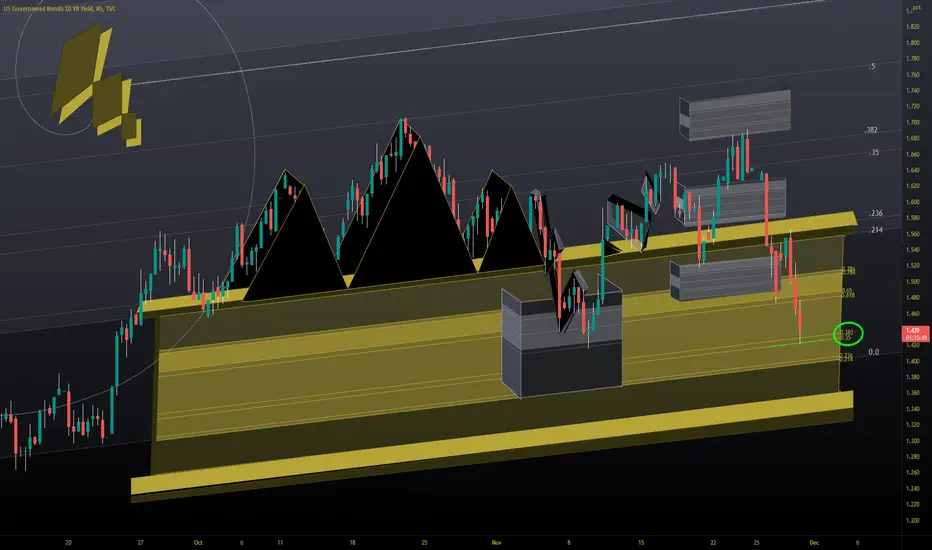Select the .5 Fibonacci level label
Viewport: 932px width, 550px height.
pyautogui.click(x=872, y=67)
